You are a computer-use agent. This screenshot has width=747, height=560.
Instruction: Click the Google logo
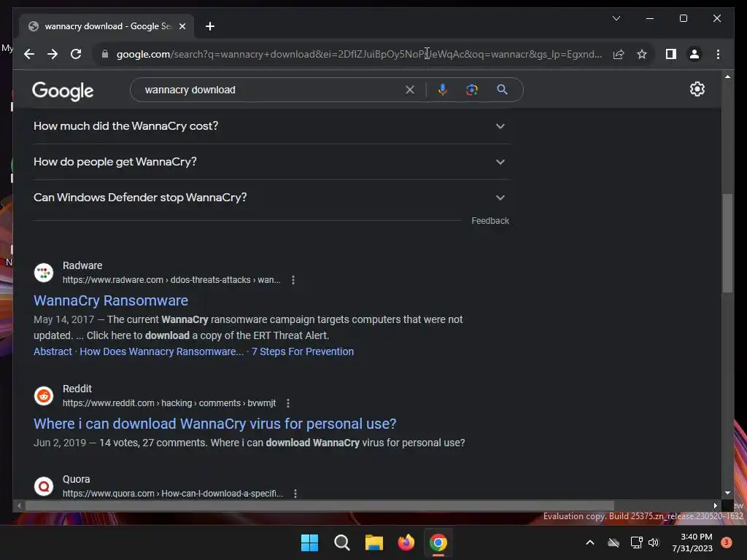pyautogui.click(x=63, y=90)
